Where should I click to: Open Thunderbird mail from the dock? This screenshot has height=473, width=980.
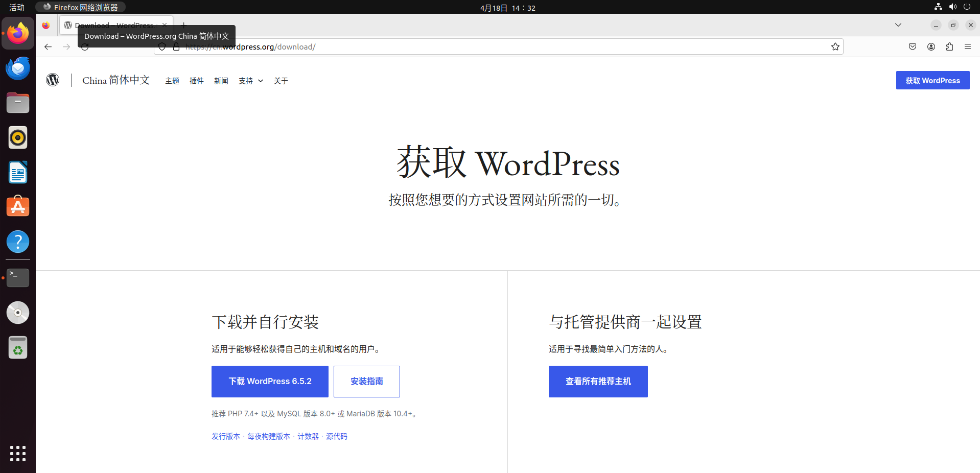18,68
